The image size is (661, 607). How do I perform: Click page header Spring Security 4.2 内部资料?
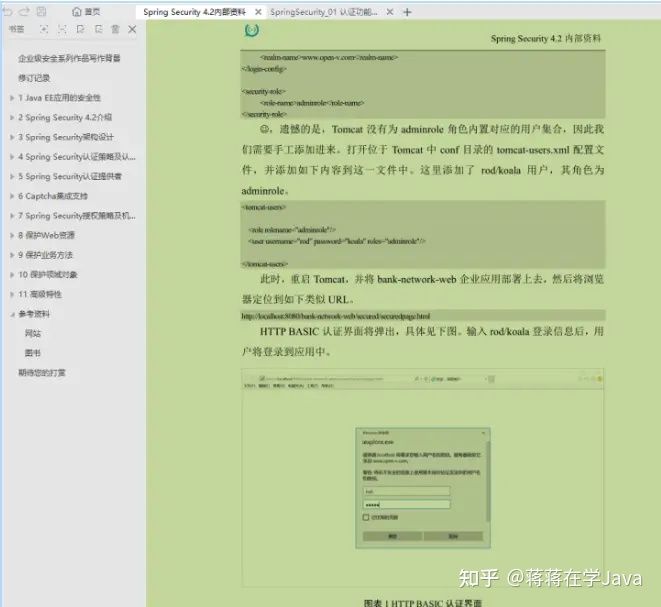tap(545, 39)
